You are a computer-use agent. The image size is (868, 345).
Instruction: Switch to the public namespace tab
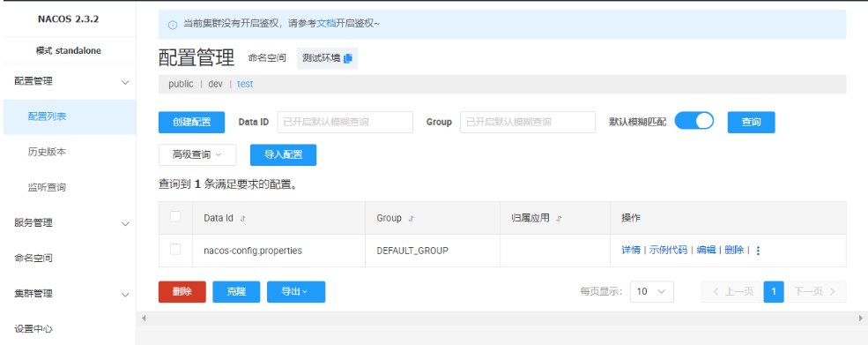pyautogui.click(x=181, y=85)
